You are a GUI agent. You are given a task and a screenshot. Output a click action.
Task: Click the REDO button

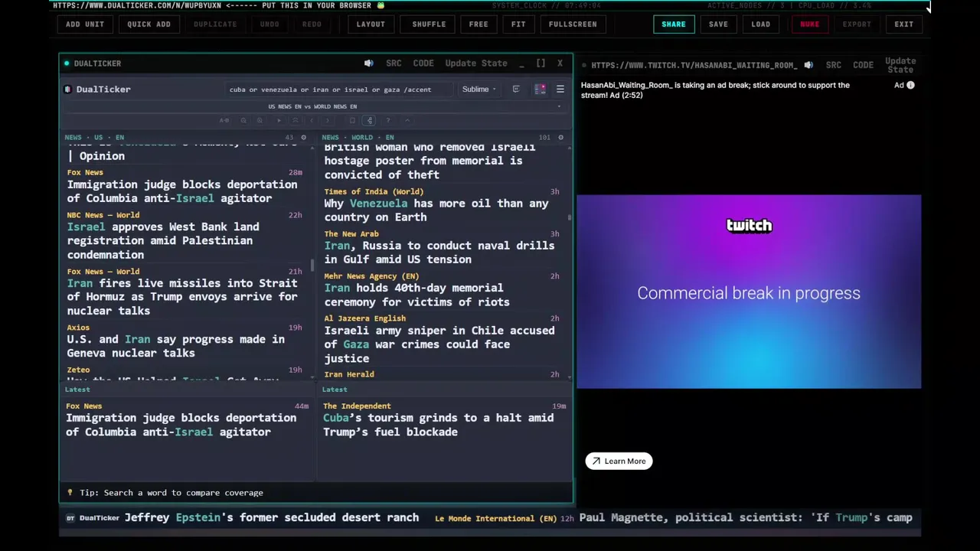point(312,24)
